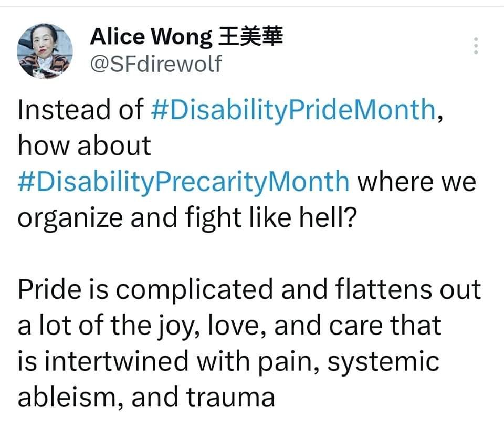The image size is (504, 428).
Task: Click the @SFdirewolf handle
Action: click(x=156, y=64)
